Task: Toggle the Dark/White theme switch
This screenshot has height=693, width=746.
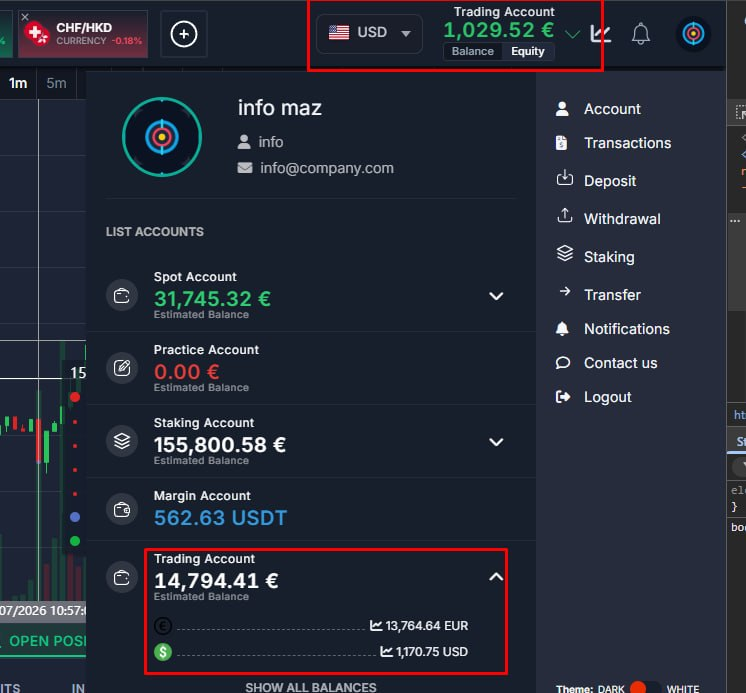Action: [x=645, y=688]
